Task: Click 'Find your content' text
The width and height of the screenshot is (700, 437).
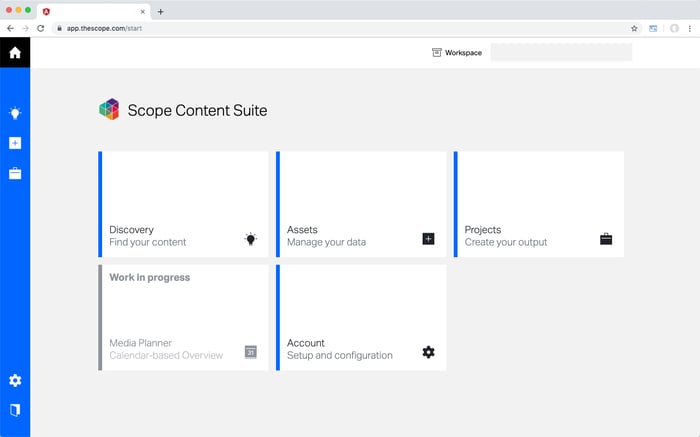Action: 147,242
